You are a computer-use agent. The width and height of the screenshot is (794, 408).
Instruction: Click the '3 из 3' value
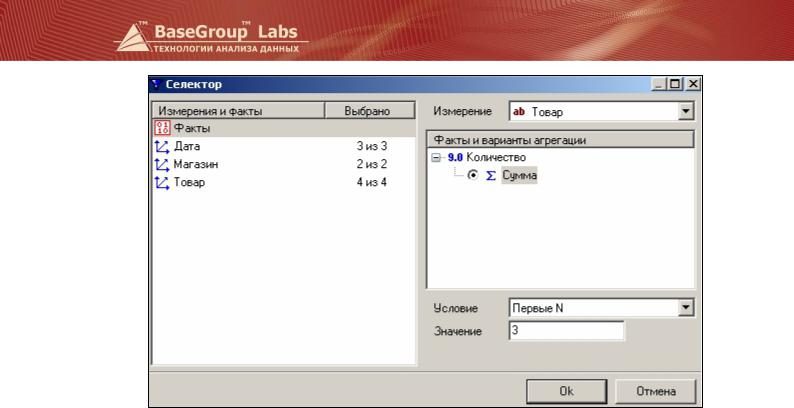coord(372,147)
